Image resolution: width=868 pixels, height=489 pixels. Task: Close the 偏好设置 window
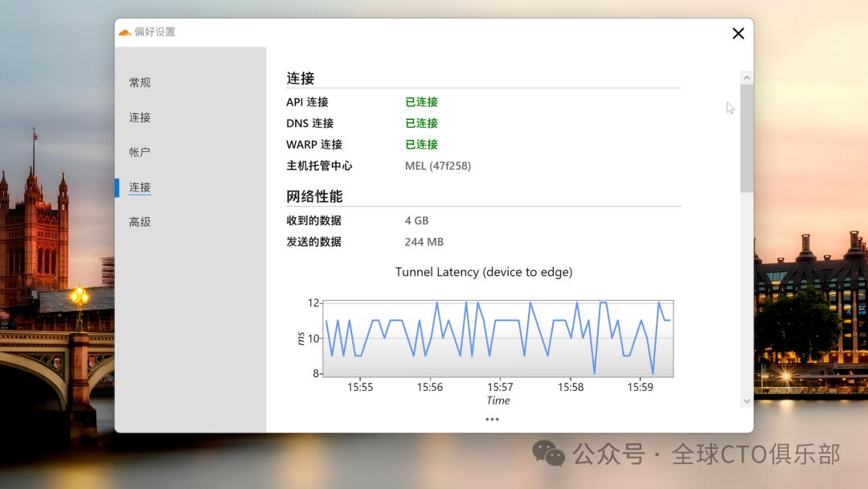[x=738, y=33]
